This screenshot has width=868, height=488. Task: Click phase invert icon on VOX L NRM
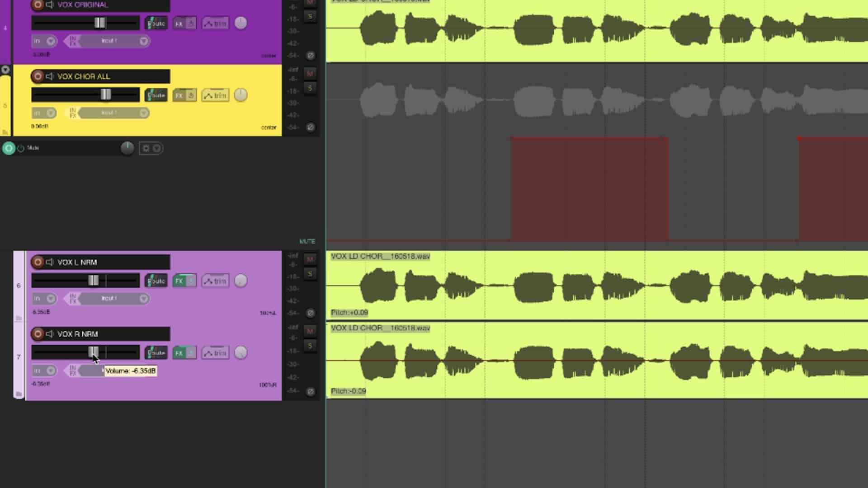point(310,313)
